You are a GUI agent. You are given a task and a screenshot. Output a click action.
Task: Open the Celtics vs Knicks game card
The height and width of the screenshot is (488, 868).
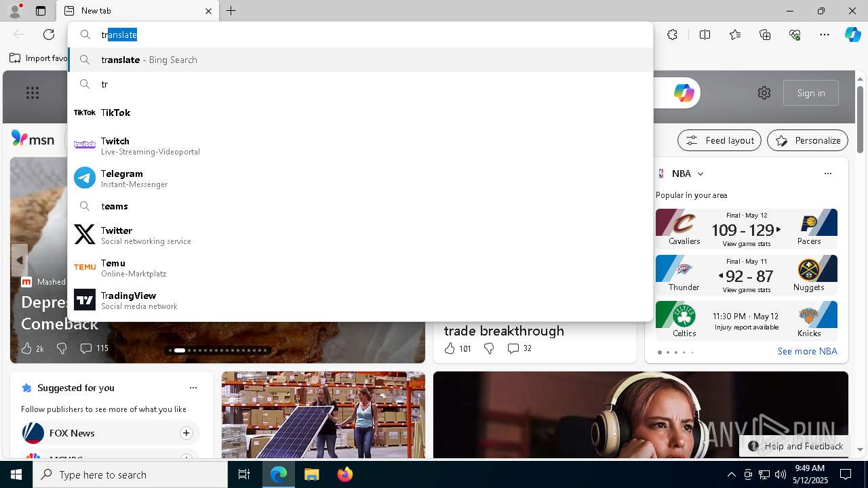click(x=747, y=321)
